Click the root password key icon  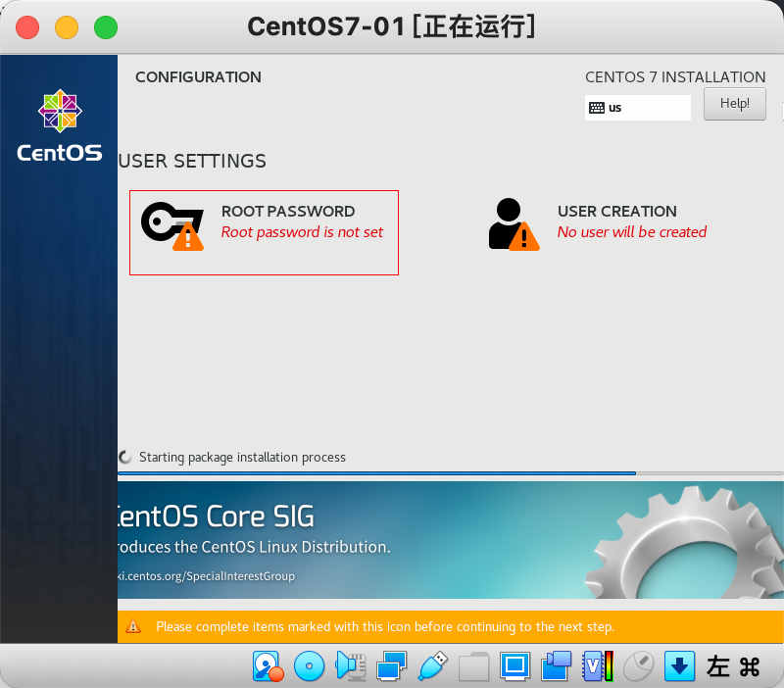pyautogui.click(x=172, y=226)
